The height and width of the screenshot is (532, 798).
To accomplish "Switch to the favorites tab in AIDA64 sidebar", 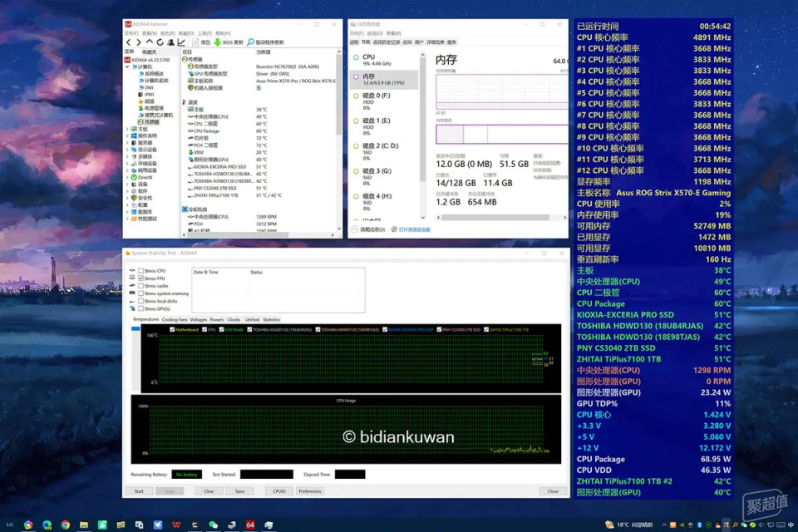I will [149, 52].
